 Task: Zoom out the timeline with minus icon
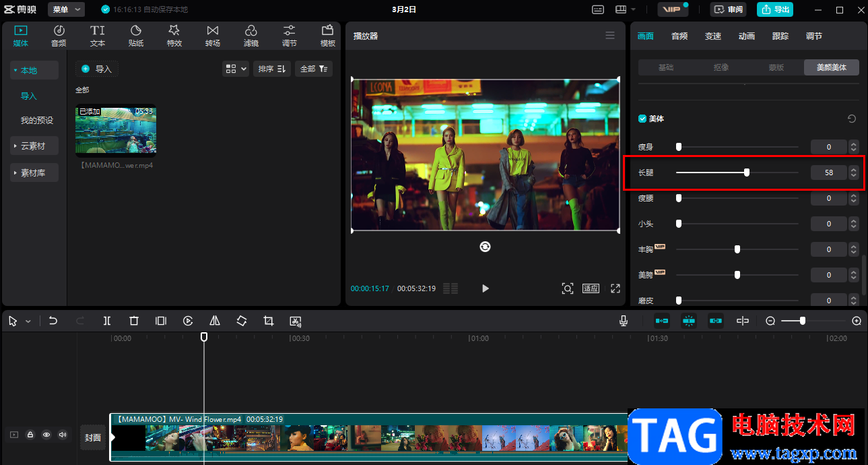770,321
